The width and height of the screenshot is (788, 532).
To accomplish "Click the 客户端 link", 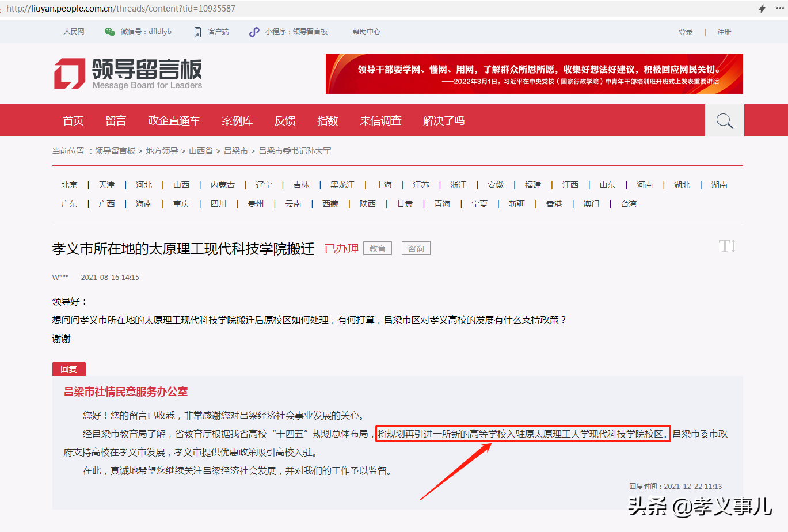I will coord(218,32).
